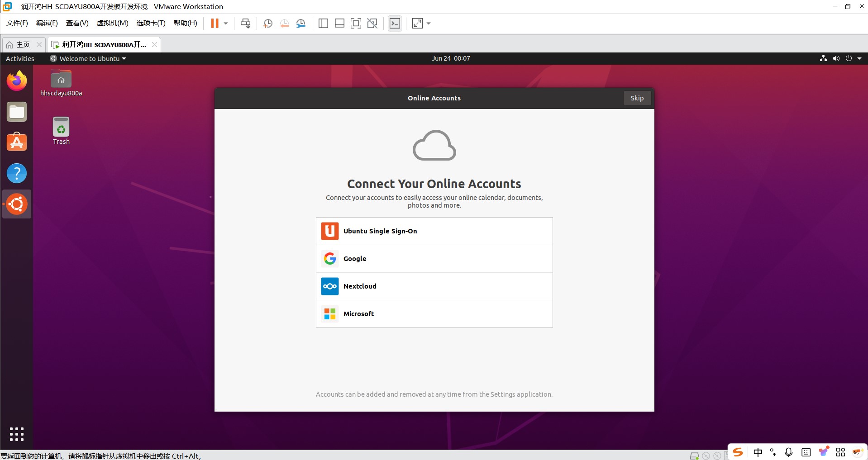868x460 pixels.
Task: Click the send Ctrl+Alt+Del toolbar icon
Action: point(245,24)
